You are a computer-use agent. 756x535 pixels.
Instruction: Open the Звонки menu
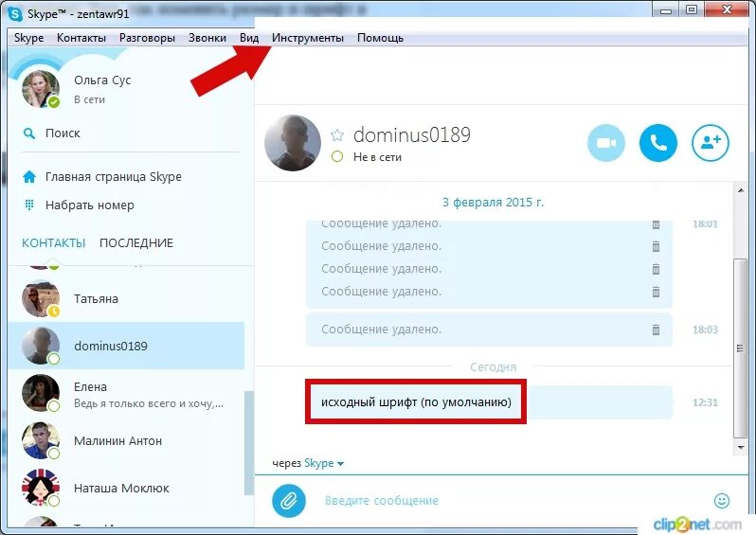(207, 38)
